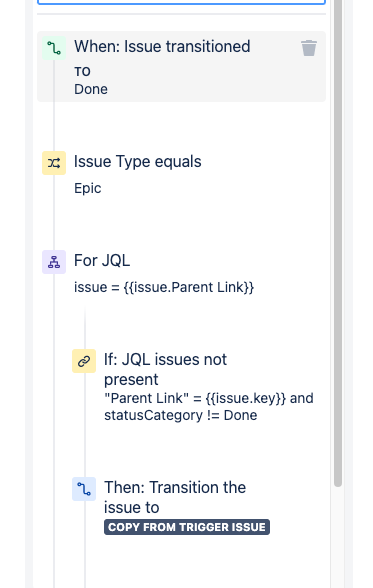The height and width of the screenshot is (588, 373).
Task: Focus the blue-outlined field at the top
Action: (x=181, y=2)
